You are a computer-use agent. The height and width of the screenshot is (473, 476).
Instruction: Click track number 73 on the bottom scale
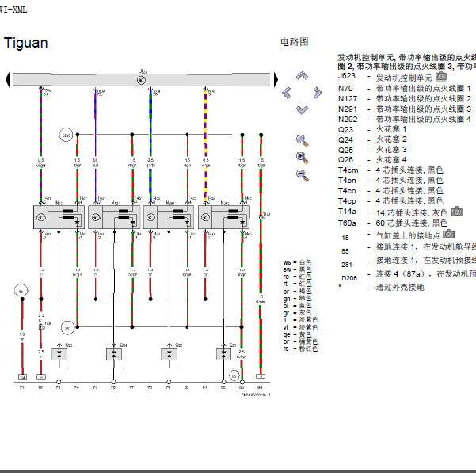click(x=59, y=387)
